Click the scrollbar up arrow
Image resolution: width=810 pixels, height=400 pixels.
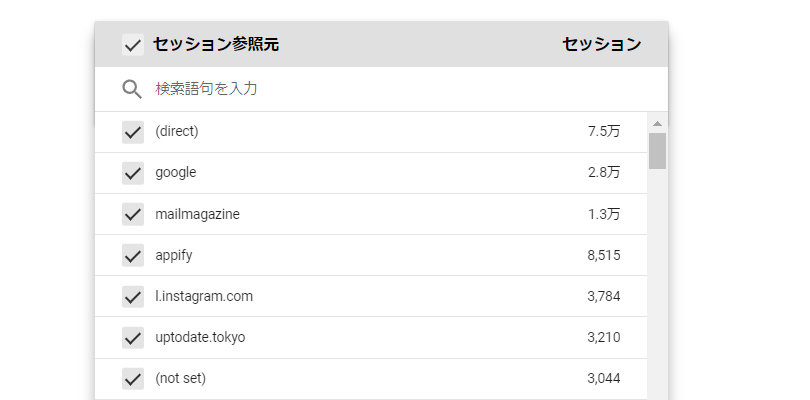pyautogui.click(x=657, y=123)
